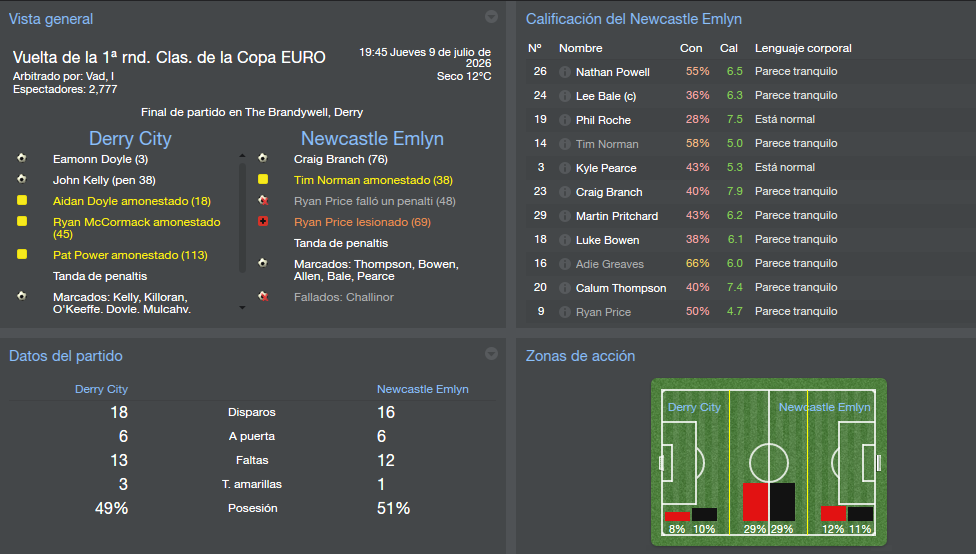Sort ratings by Con column header
This screenshot has width=976, height=554.
691,48
